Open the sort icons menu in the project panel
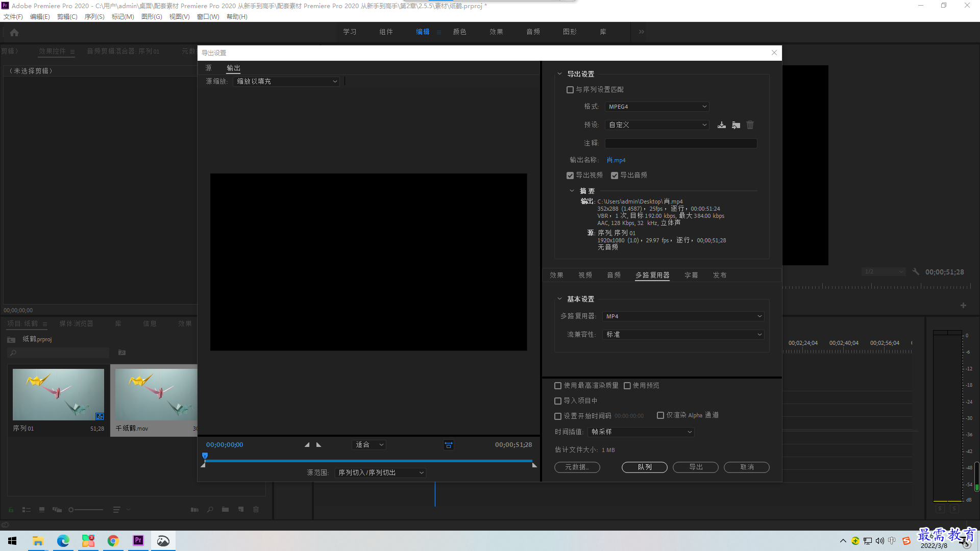The image size is (980, 551). pos(120,510)
